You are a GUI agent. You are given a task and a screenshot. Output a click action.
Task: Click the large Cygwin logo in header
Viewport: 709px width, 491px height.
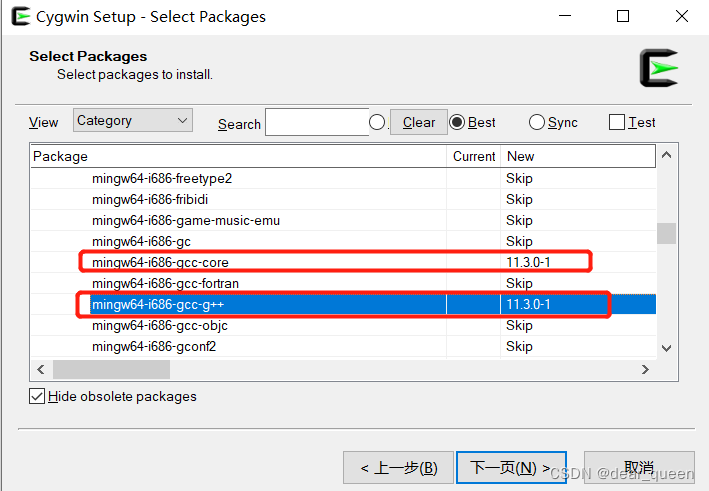(659, 68)
